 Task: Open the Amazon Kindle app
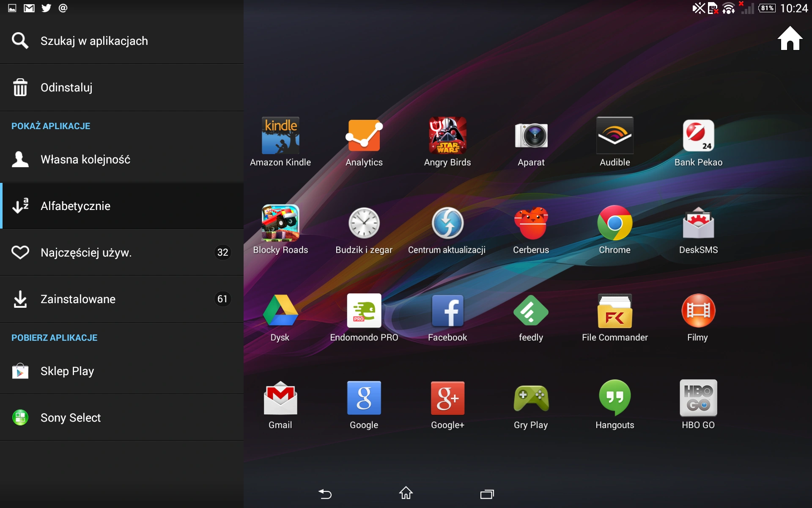280,142
